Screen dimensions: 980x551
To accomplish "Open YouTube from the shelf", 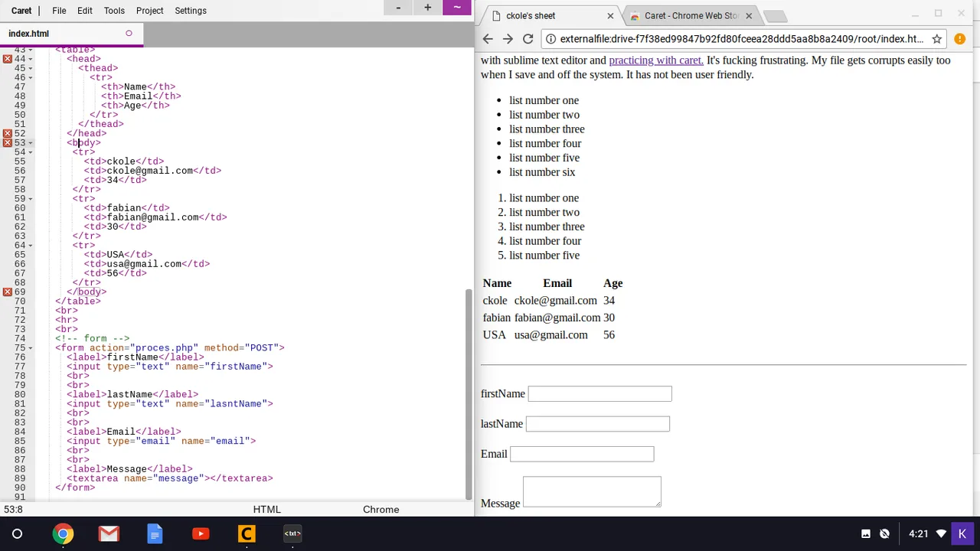I will tap(201, 534).
